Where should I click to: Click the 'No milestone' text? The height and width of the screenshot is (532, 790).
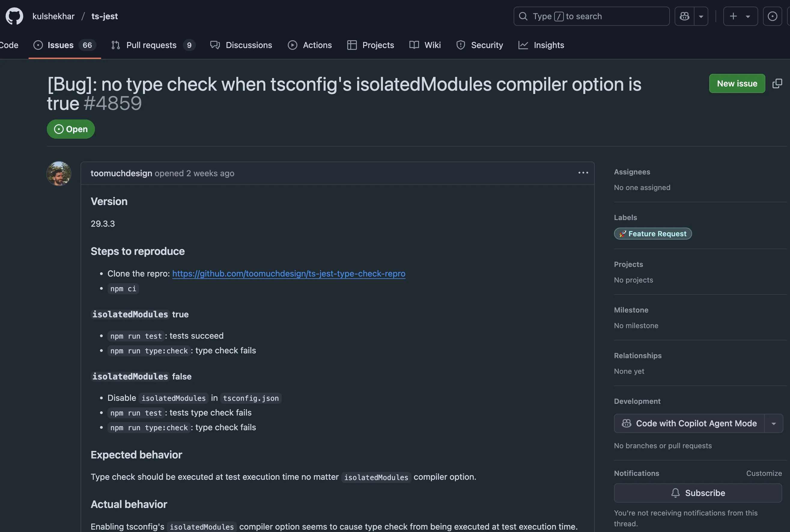pos(636,326)
